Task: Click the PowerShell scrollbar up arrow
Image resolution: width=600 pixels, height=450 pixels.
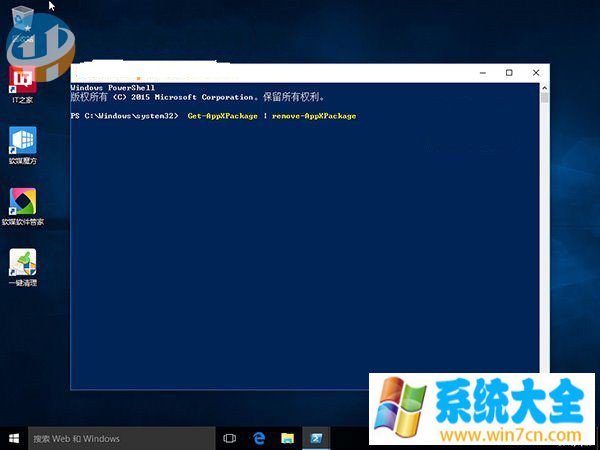Action: click(544, 88)
